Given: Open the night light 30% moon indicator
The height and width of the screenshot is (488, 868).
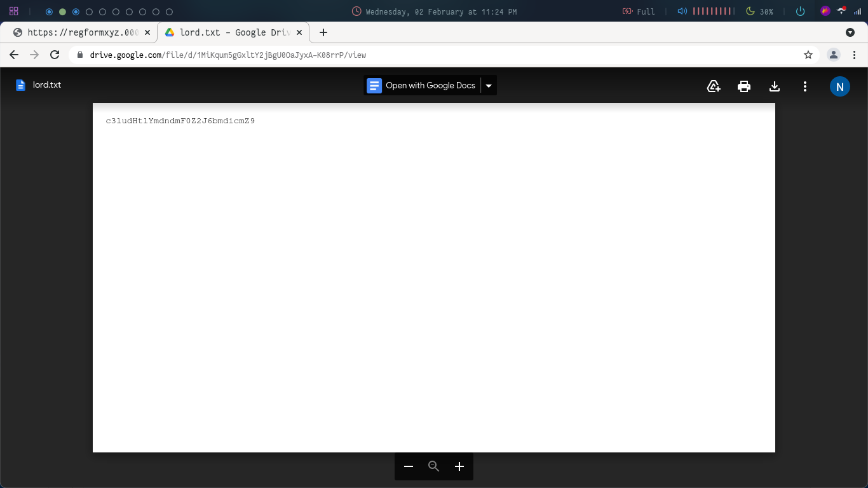Looking at the screenshot, I should (x=759, y=11).
